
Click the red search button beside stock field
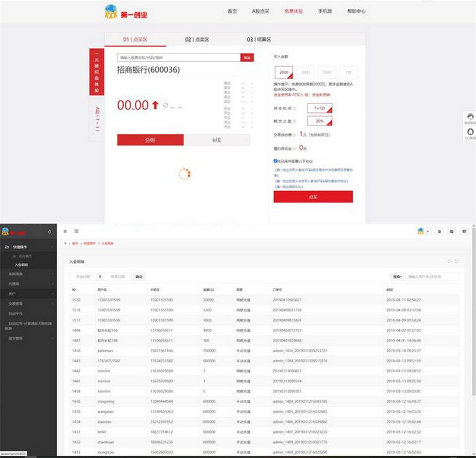[247, 57]
